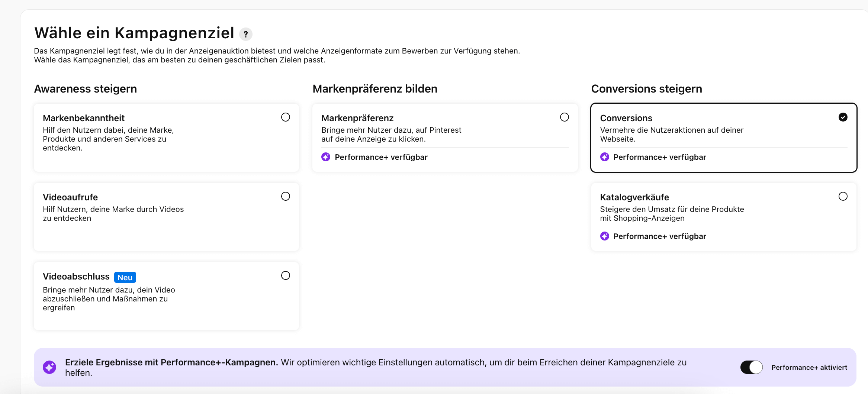Image resolution: width=868 pixels, height=394 pixels.
Task: Click 'Markenpräferenz bilden' section heading
Action: click(x=375, y=89)
